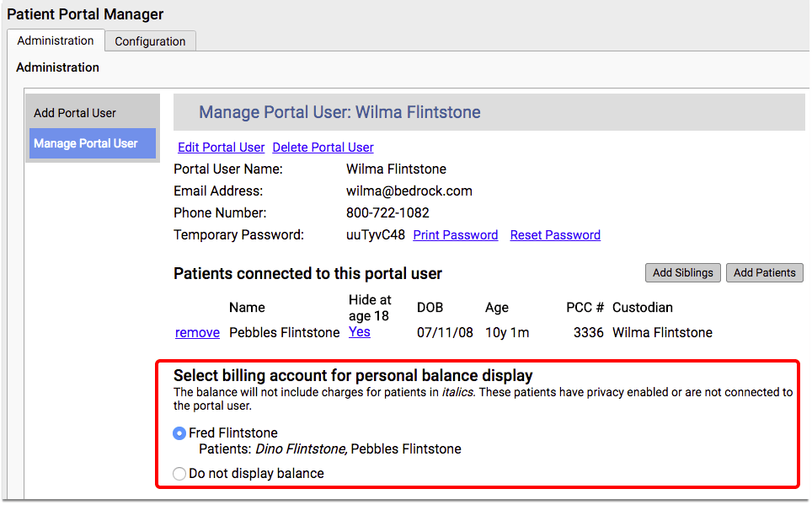Screen dimensions: 812x505
Task: Select the Fred Flintstone billing account
Action: click(179, 432)
